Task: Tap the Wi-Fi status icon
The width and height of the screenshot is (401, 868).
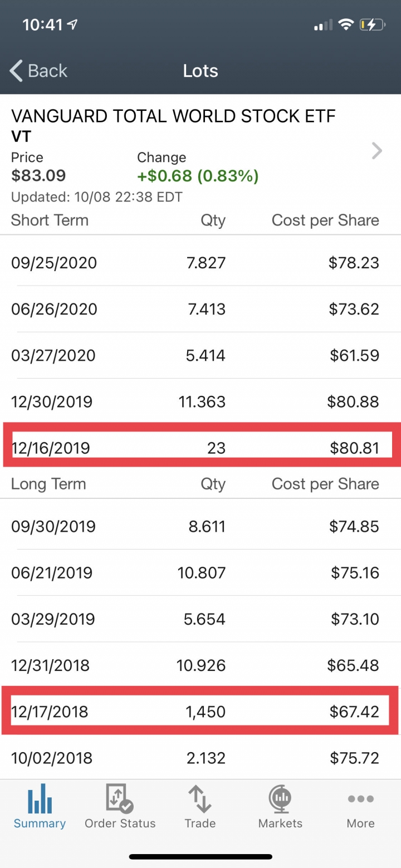Action: pyautogui.click(x=346, y=24)
